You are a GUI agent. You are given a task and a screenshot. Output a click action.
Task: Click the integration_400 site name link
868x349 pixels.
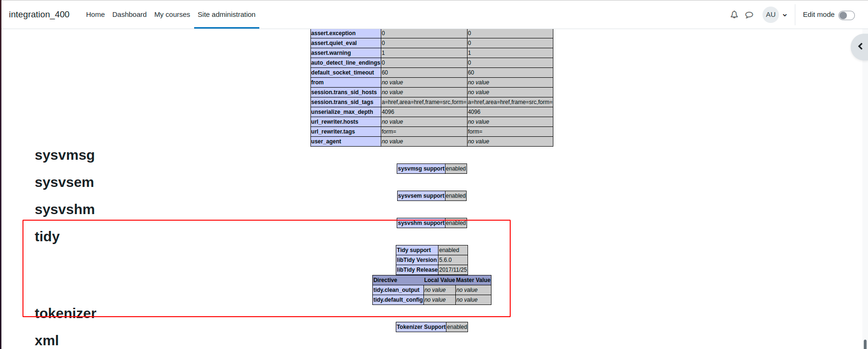tap(39, 15)
